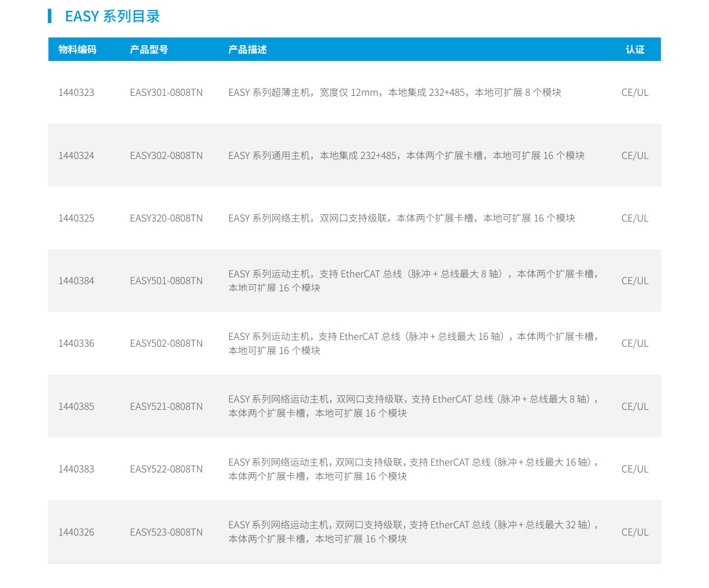
Task: Click the description mentioning 宽度仅 12mm
Action: (394, 92)
